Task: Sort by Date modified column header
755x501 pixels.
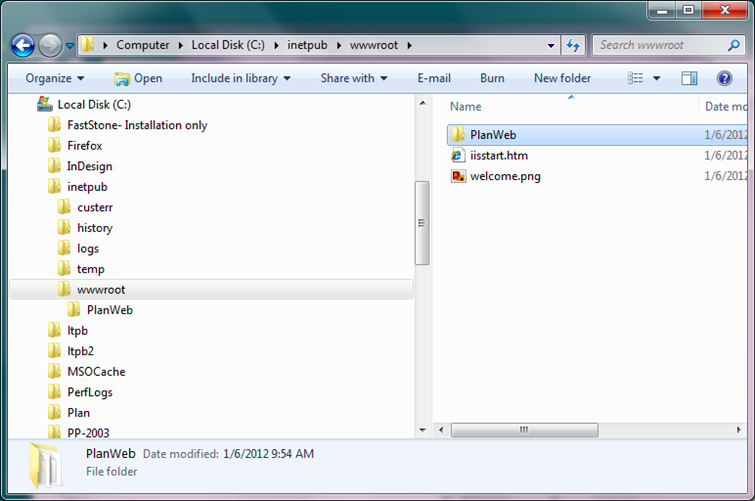Action: pyautogui.click(x=724, y=106)
